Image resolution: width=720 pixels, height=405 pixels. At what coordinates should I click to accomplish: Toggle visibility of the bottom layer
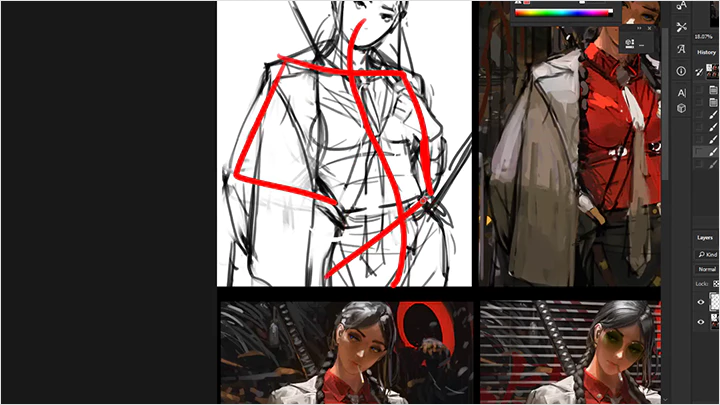701,322
